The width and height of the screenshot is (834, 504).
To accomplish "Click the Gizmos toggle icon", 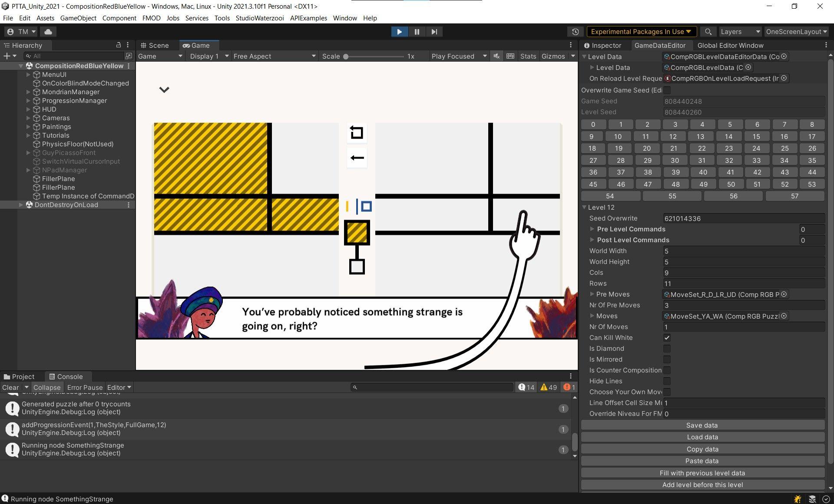I will pyautogui.click(x=552, y=55).
